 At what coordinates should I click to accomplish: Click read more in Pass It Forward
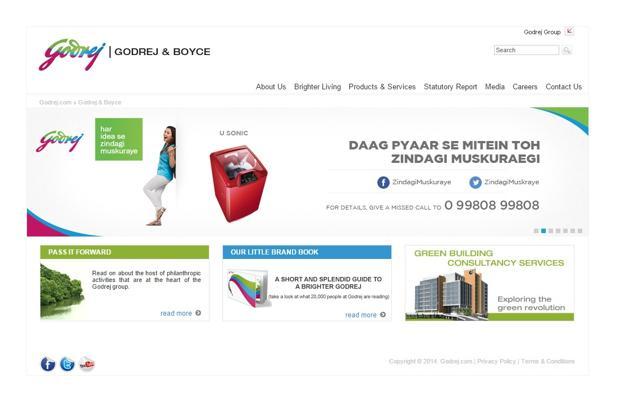[176, 313]
